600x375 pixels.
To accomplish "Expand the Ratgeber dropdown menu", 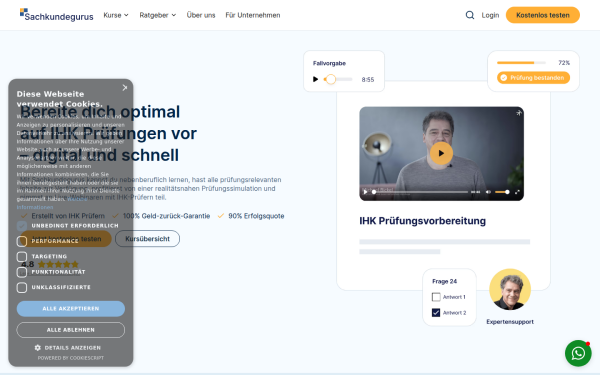I will (x=158, y=15).
